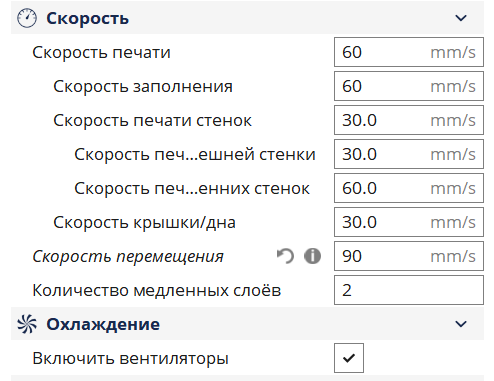This screenshot has width=494, height=381.
Task: Click the fan icon beside Охлаждение
Action: click(27, 324)
